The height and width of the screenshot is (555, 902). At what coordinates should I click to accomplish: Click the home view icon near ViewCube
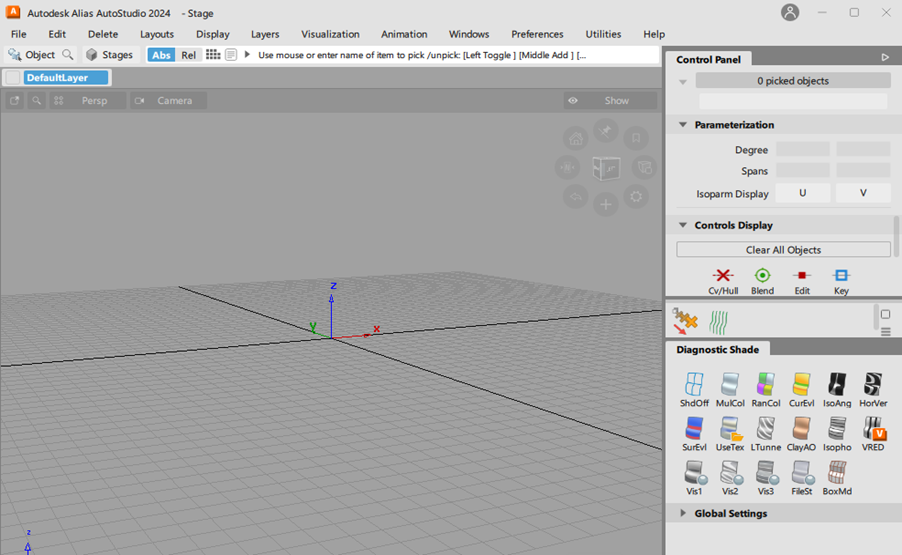click(x=576, y=139)
